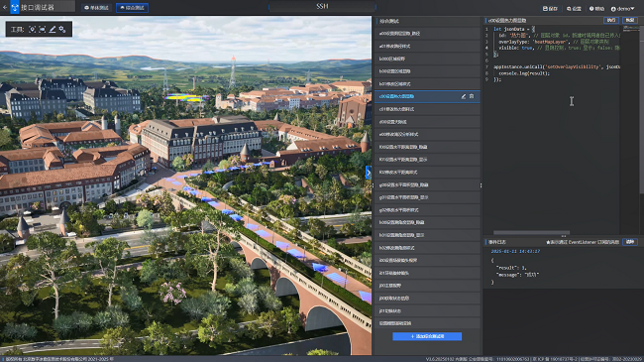
Task: Select the highlighted c00 heatmap test case
Action: pyautogui.click(x=427, y=96)
